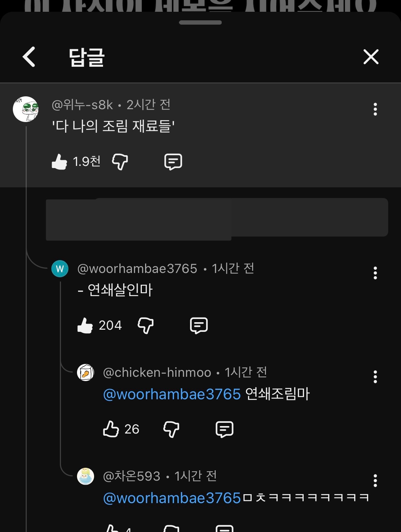Open options menu for 위누-s8k comment
401x532 pixels.
click(x=375, y=109)
